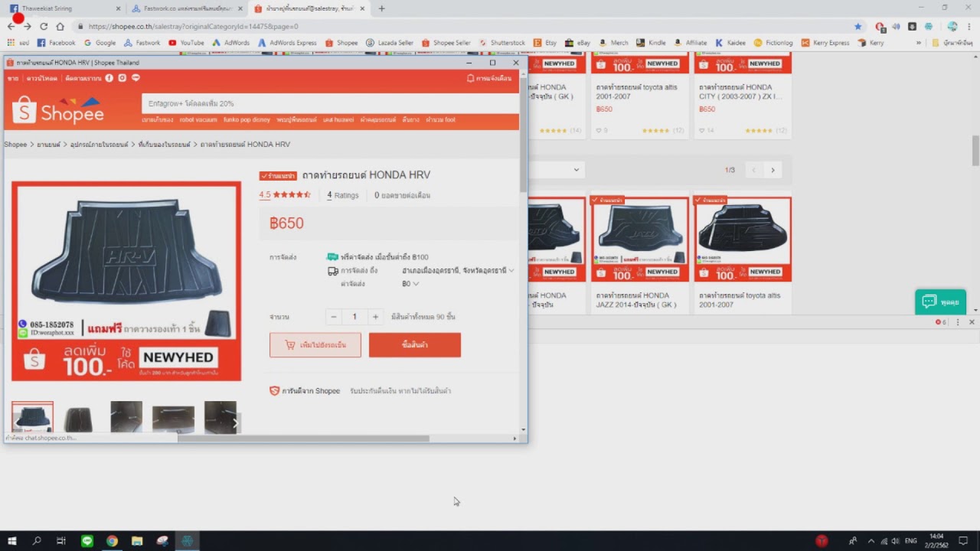Click the Shopee search box
980x551 pixels.
coord(330,103)
